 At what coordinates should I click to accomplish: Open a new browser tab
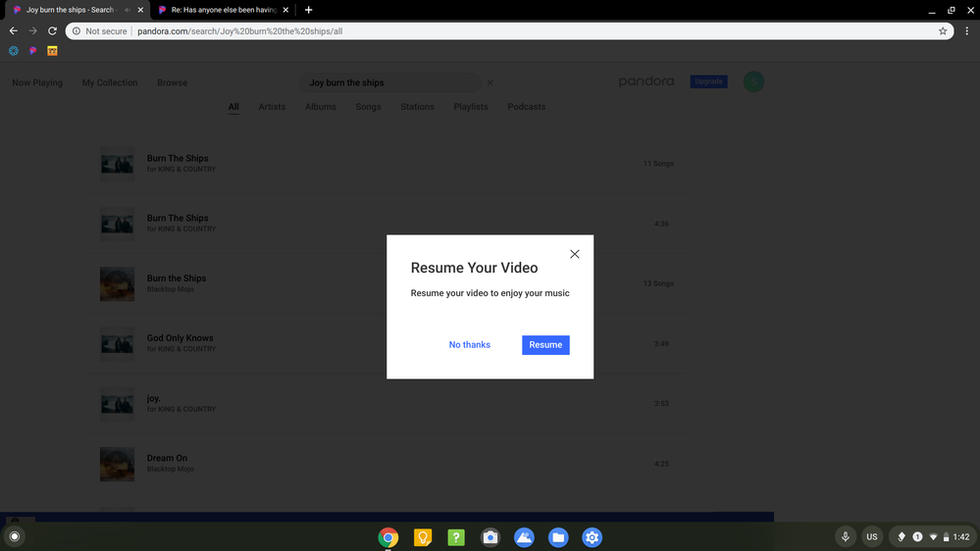click(308, 10)
